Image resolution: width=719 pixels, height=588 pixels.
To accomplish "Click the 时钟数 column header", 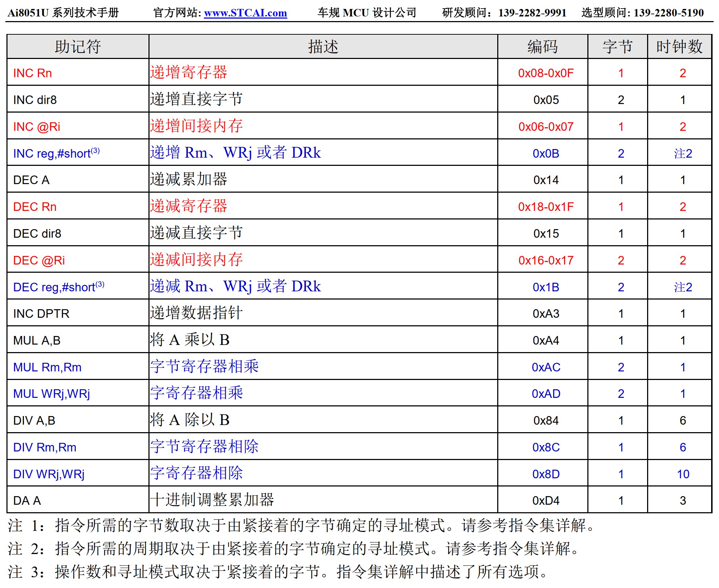I will (x=679, y=47).
